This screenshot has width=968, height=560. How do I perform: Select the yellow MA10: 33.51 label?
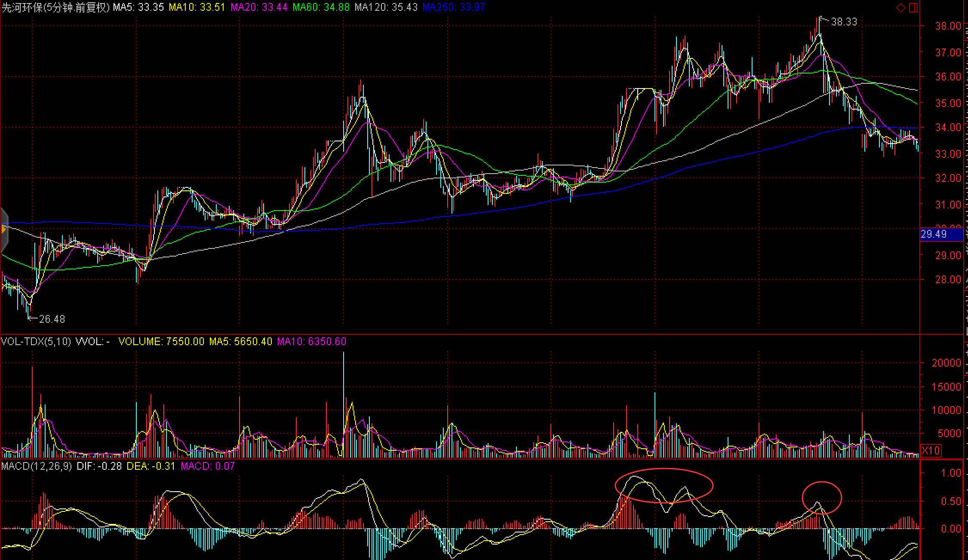coord(197,7)
